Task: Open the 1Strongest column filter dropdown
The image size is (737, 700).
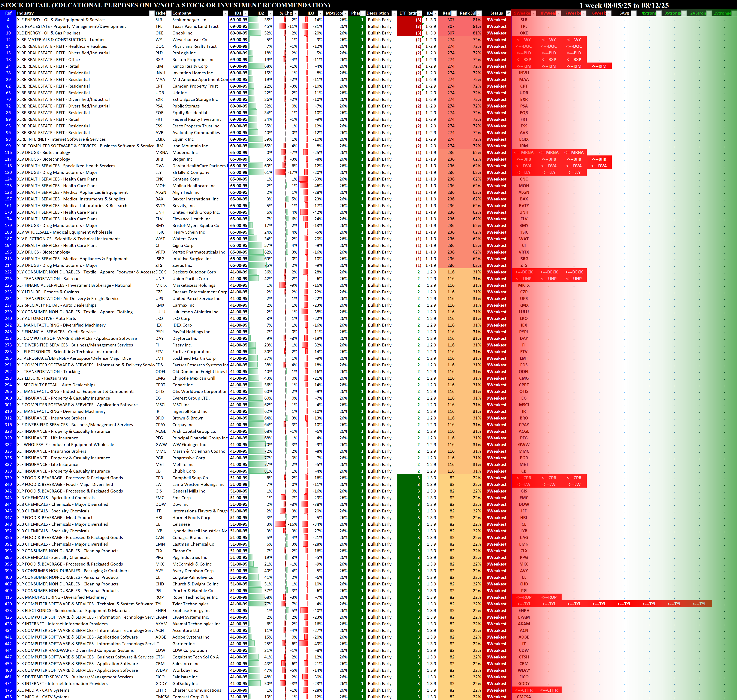Action: [734, 13]
